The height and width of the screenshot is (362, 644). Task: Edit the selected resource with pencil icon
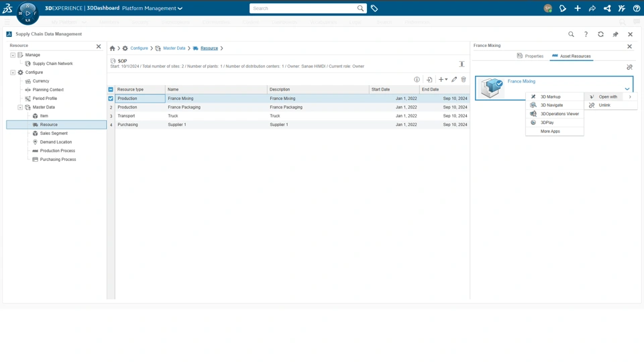454,80
